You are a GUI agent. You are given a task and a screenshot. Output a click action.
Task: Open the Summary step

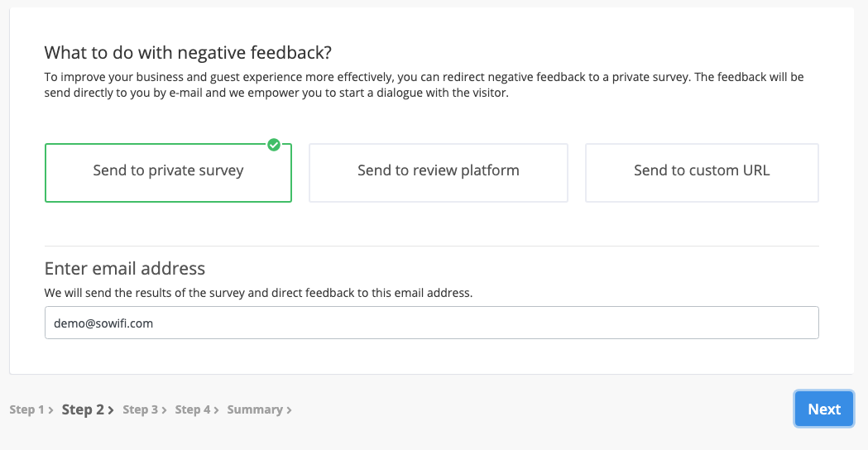coord(255,409)
